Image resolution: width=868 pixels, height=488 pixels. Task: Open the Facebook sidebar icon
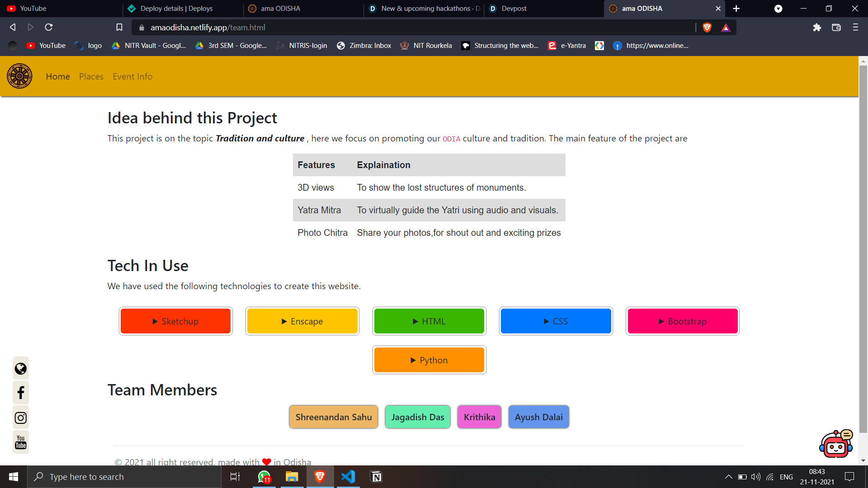click(x=21, y=393)
